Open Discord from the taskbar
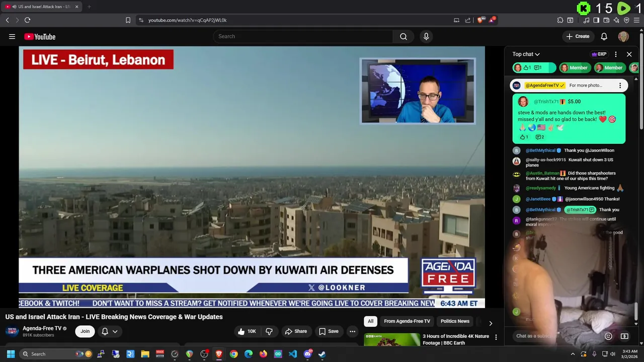The height and width of the screenshot is (362, 644). pyautogui.click(x=307, y=354)
